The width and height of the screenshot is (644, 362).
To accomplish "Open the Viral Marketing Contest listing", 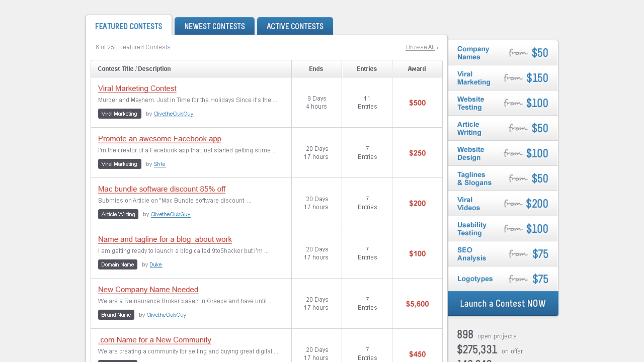I will (137, 88).
